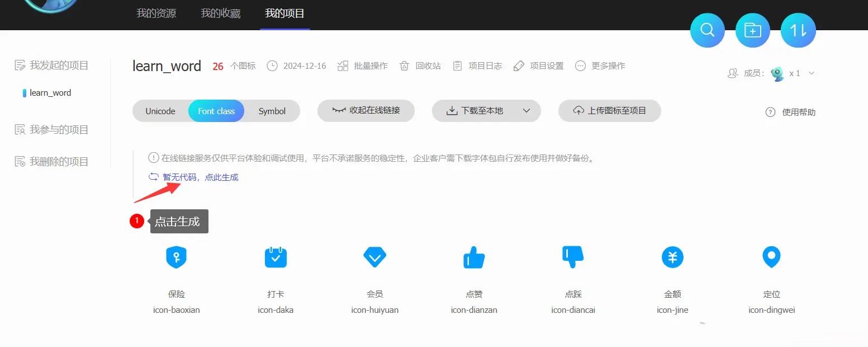Select the learn_word project in sidebar
Screen dimensions: 868x347
(x=50, y=92)
